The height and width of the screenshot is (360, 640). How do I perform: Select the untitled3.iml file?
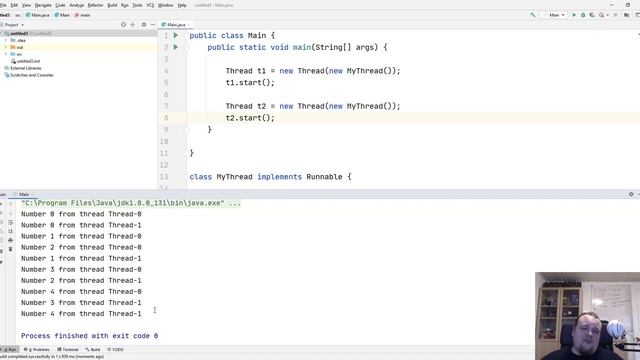click(x=25, y=61)
